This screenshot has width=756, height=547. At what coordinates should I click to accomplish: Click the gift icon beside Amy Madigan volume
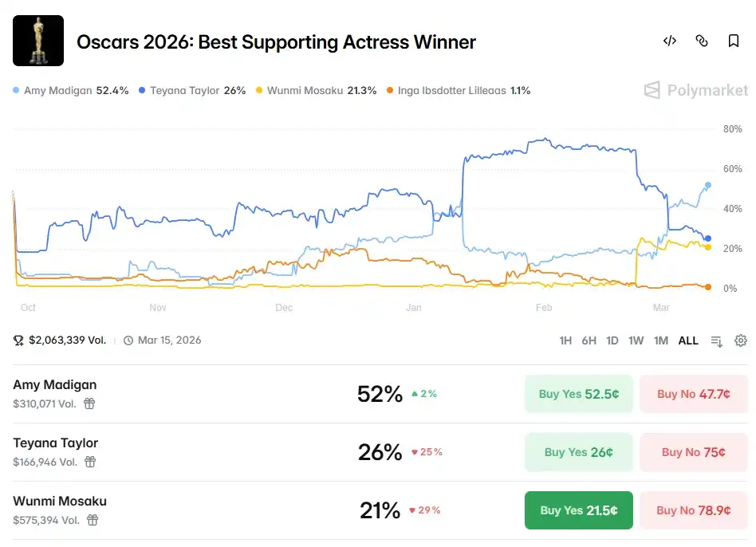(x=89, y=403)
